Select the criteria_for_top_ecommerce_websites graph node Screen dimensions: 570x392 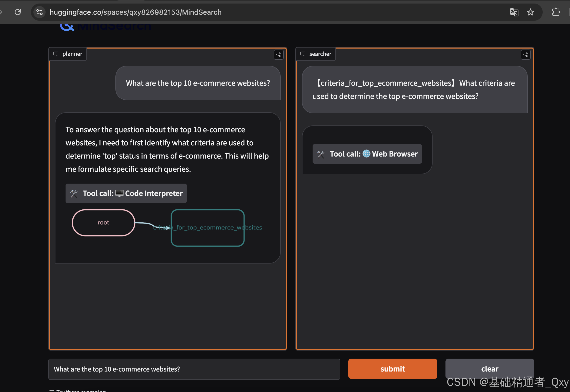point(208,228)
